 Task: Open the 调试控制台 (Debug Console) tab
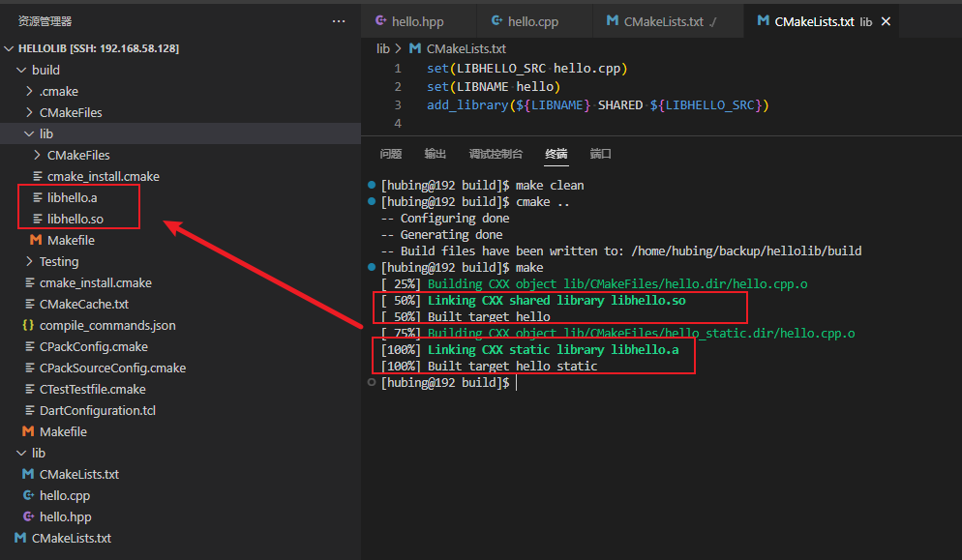(x=496, y=154)
